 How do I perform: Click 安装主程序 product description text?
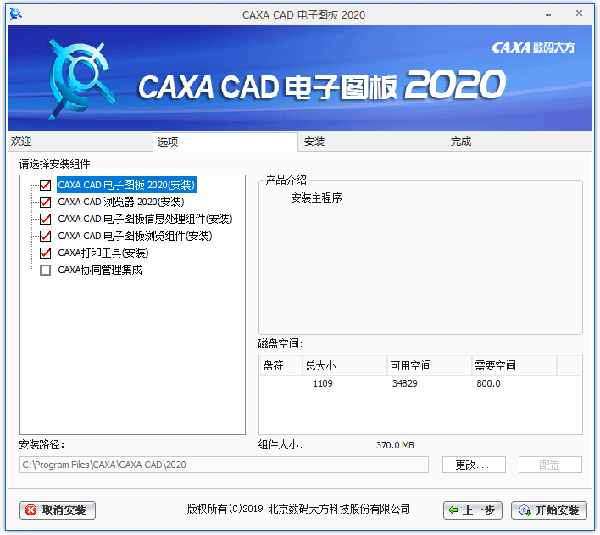(x=317, y=198)
